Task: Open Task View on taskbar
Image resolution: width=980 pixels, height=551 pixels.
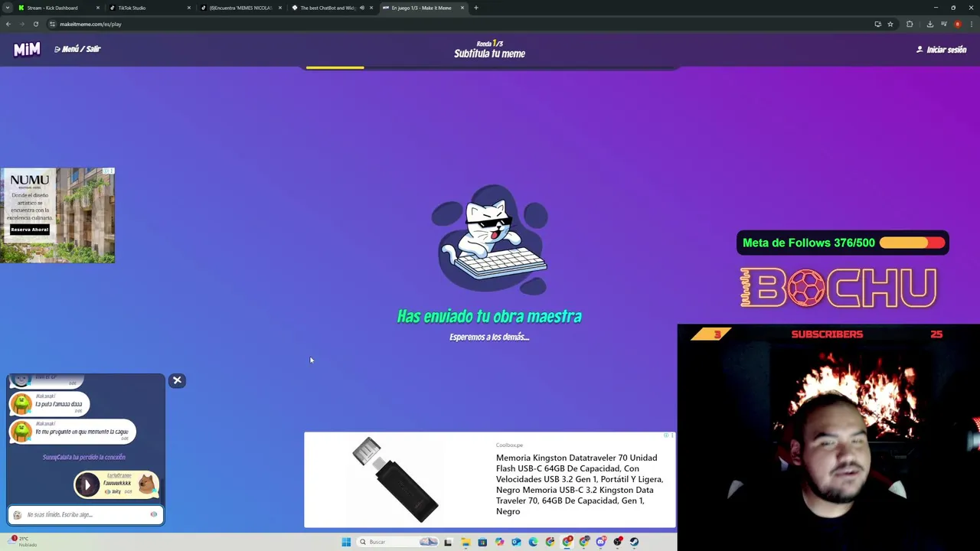Action: (x=448, y=542)
